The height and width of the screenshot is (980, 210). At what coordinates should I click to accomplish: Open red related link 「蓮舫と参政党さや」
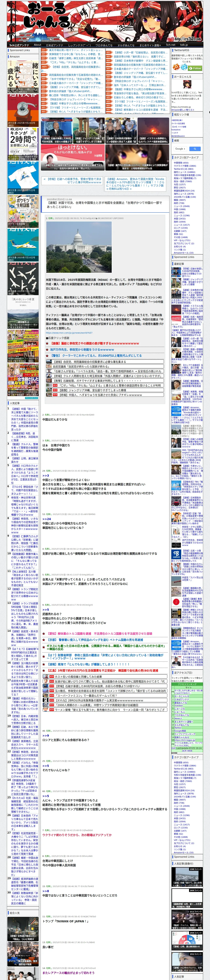coord(95,343)
